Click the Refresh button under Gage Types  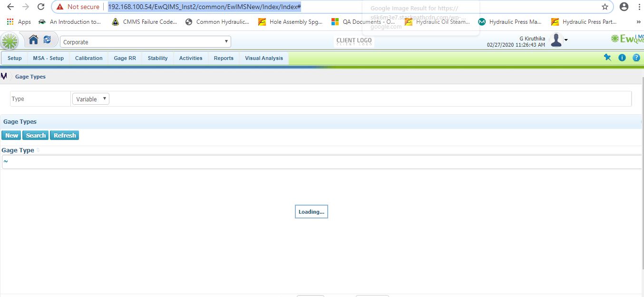coord(65,136)
